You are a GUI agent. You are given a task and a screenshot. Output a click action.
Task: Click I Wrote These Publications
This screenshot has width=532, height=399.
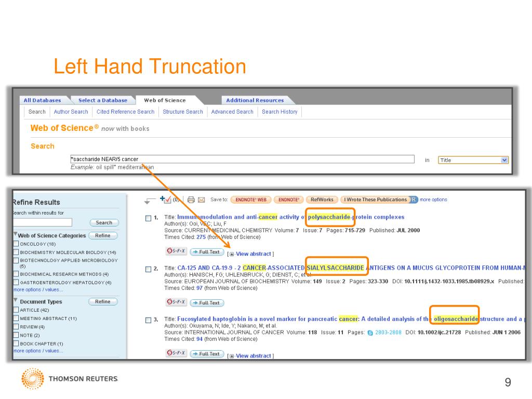click(x=375, y=199)
